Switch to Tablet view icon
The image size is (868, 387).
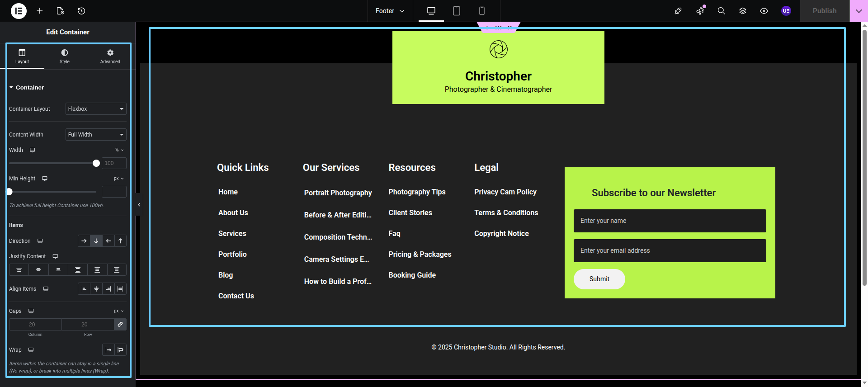[457, 11]
